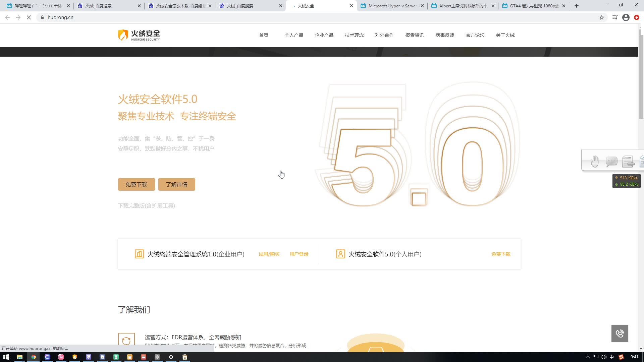Switch to the 哔哩哔哩 tab
644x362 pixels.
point(38,6)
